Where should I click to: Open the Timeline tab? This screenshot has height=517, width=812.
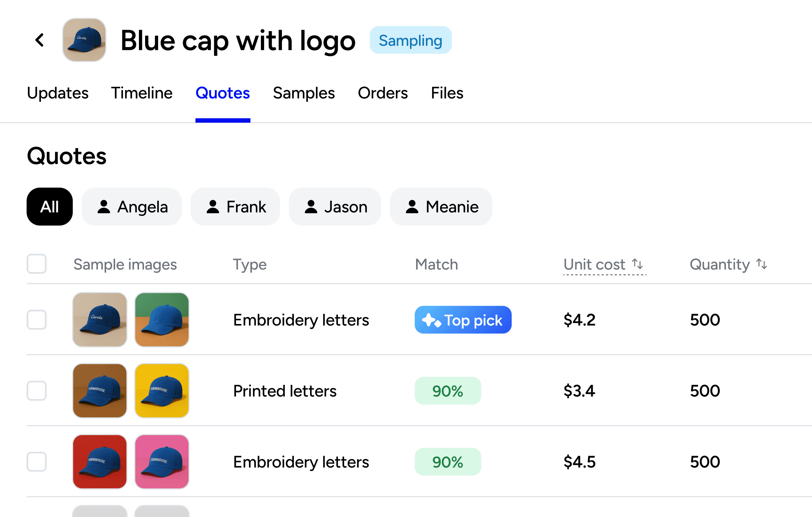[x=142, y=93]
